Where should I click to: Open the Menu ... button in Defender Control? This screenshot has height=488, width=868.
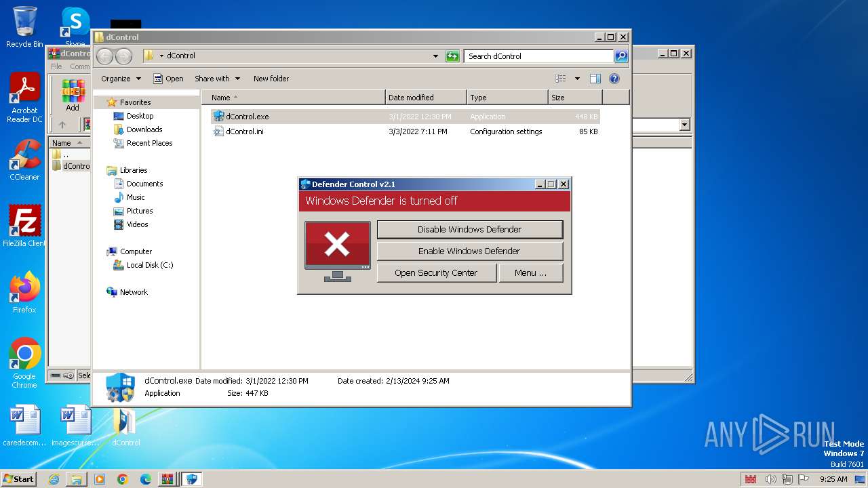pyautogui.click(x=530, y=272)
